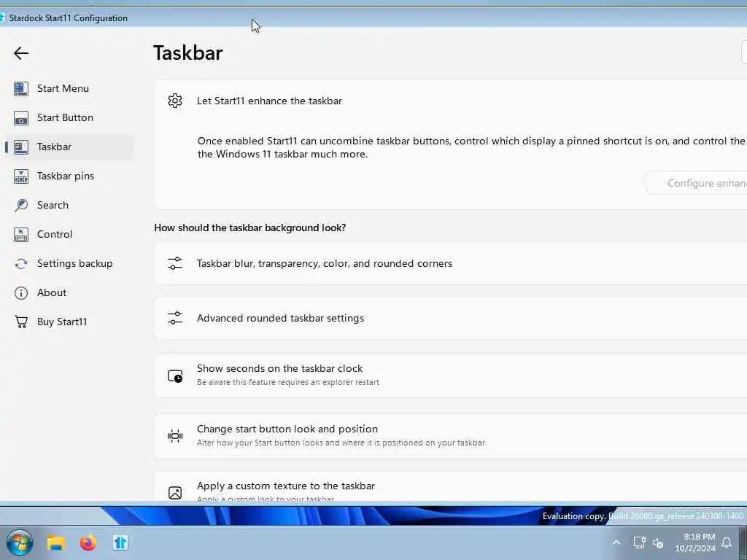The height and width of the screenshot is (560, 747).
Task: Click the Settings backup sync icon
Action: (x=21, y=264)
